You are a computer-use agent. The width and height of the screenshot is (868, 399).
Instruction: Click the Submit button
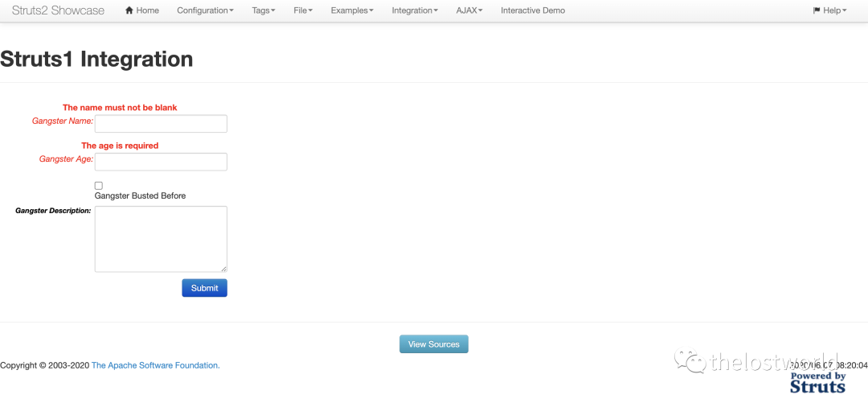(205, 288)
